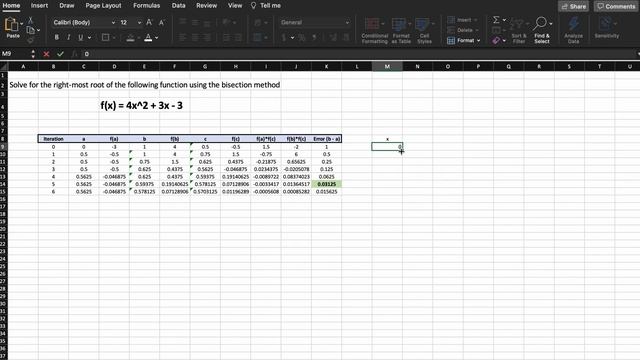Switch to the Insert tab
This screenshot has width=640, height=360.
(x=39, y=6)
